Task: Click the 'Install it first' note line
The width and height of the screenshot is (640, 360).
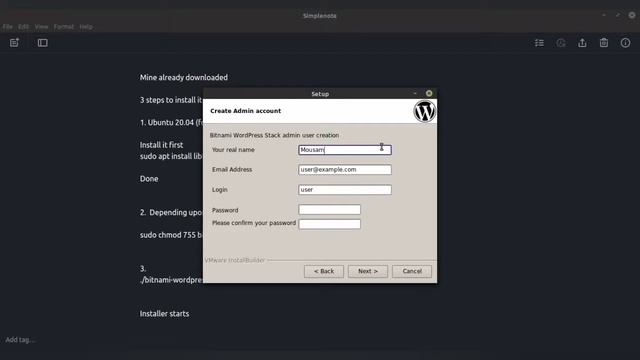Action: 161,145
